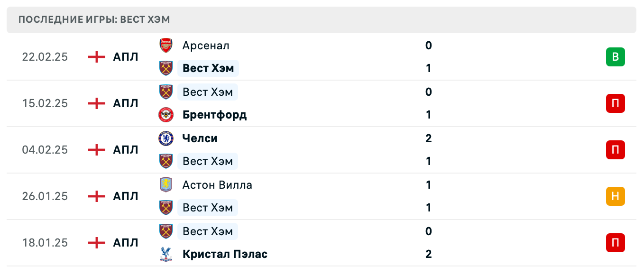
Task: Open the Chelsea club crest
Action: click(x=166, y=138)
